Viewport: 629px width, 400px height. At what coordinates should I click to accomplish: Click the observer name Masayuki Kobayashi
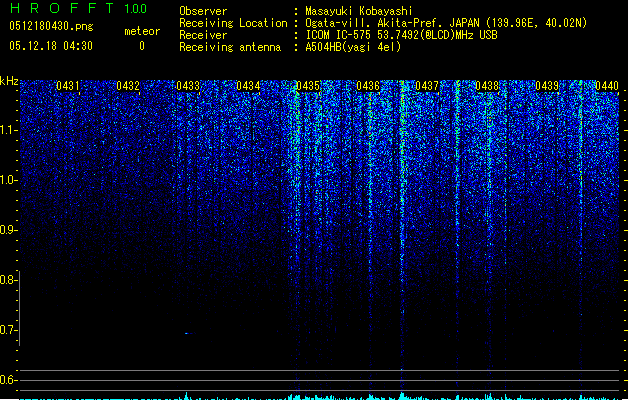click(x=359, y=11)
